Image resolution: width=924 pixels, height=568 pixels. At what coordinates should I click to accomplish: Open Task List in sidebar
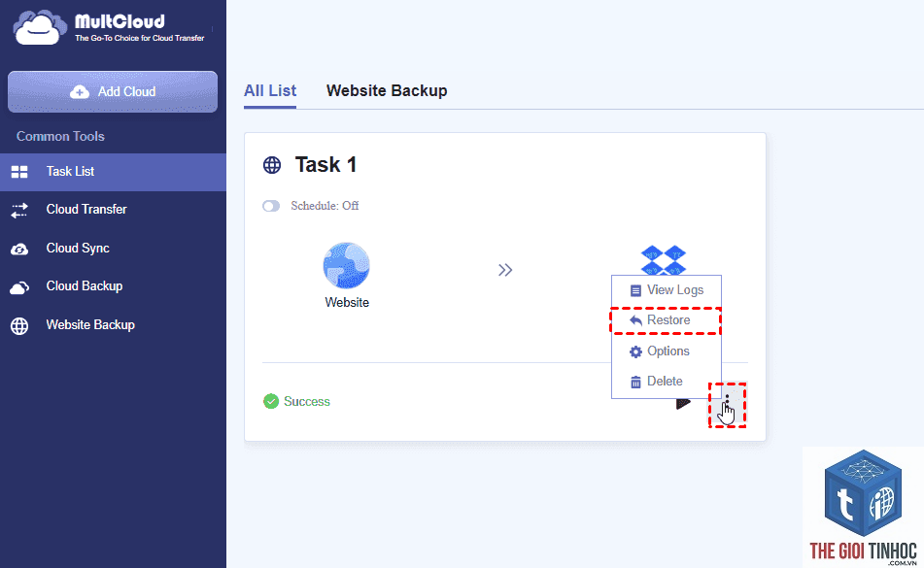(x=113, y=172)
